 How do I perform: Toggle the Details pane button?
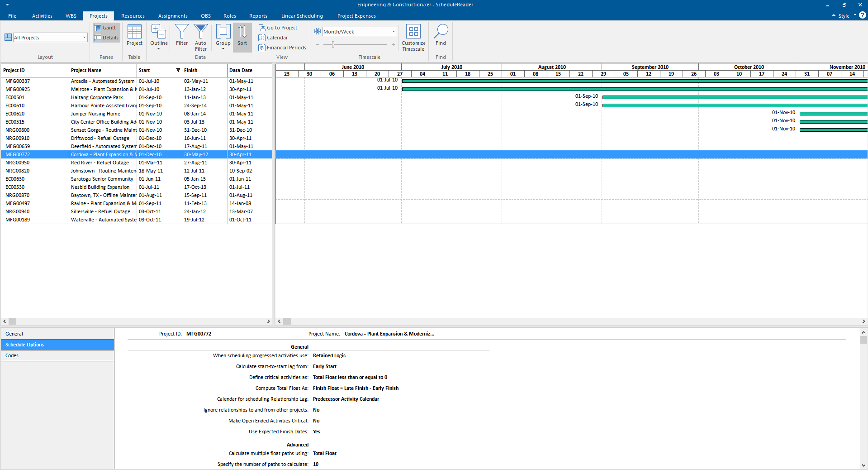[x=106, y=38]
